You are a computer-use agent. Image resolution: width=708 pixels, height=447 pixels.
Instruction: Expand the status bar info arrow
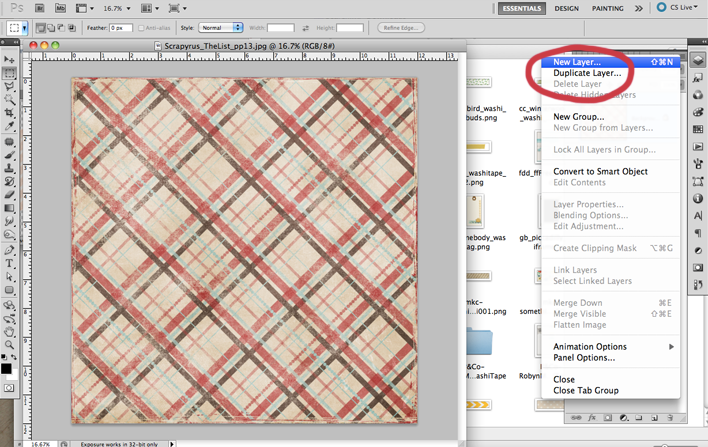[172, 444]
